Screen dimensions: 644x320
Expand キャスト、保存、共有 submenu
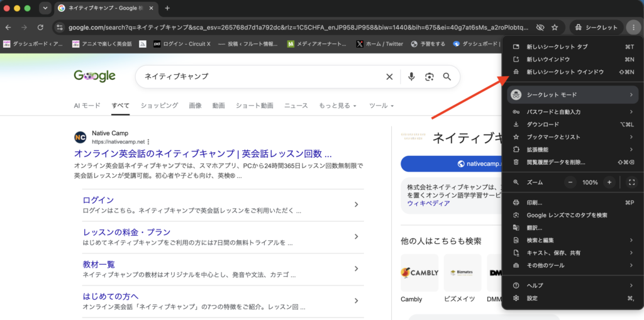[x=573, y=253]
